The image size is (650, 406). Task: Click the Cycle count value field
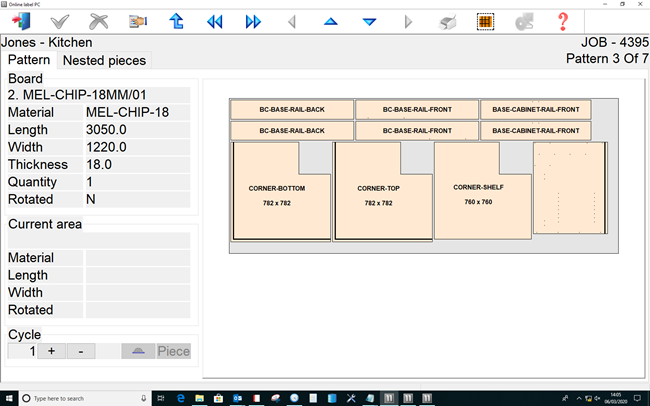point(23,351)
